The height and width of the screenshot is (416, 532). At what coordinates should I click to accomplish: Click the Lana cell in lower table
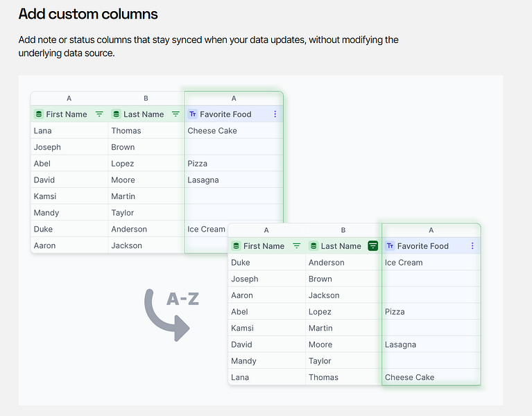click(267, 377)
